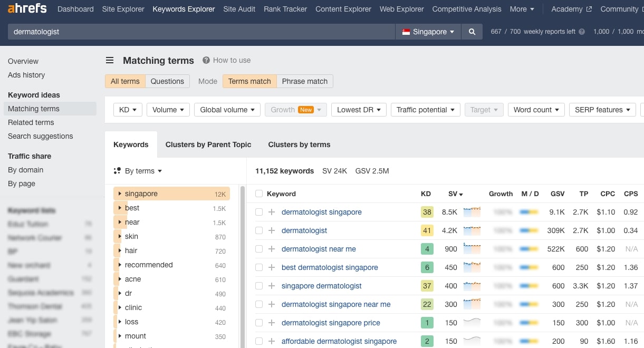Open the By terms grouping dropdown
Screen dimensions: 644x348
point(143,171)
